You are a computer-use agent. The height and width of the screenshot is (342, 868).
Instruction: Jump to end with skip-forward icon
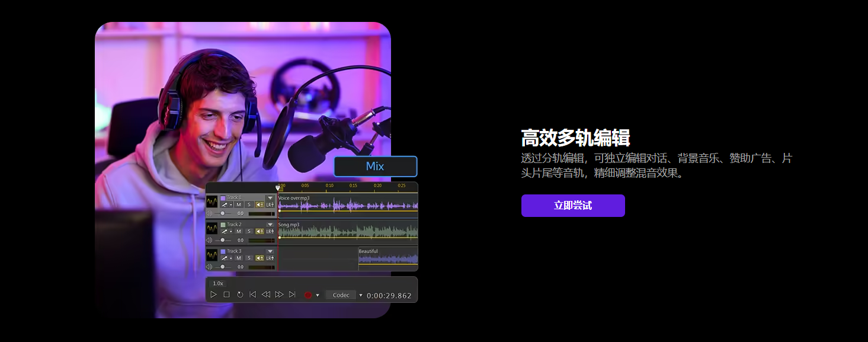tap(292, 295)
